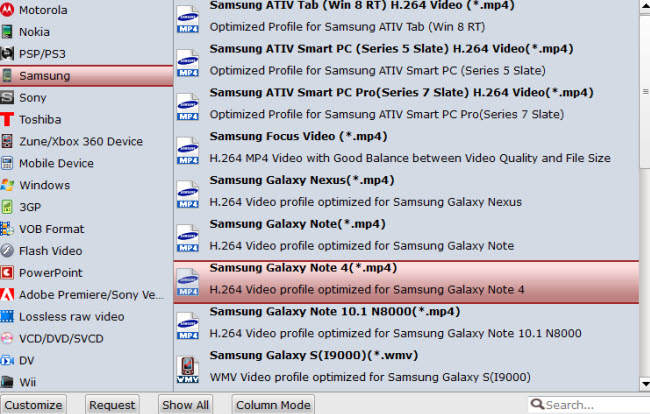The image size is (650, 414).
Task: Select the 3GP category label
Action: (30, 207)
